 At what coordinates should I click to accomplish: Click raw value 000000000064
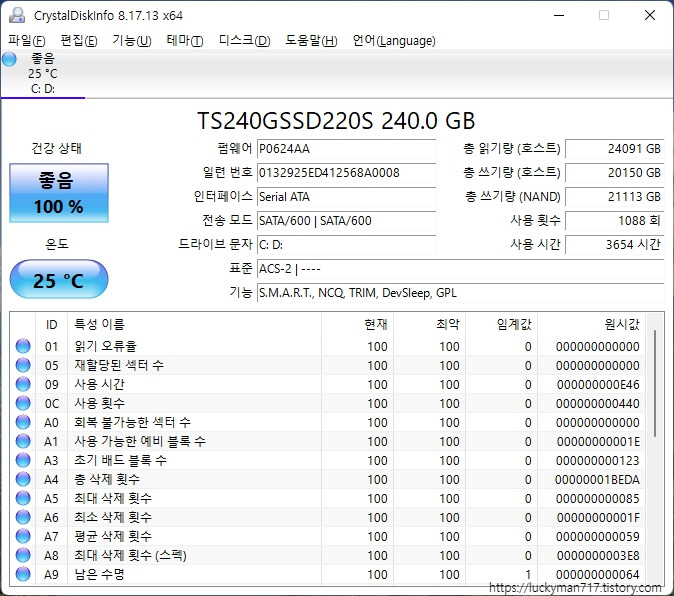[597, 575]
